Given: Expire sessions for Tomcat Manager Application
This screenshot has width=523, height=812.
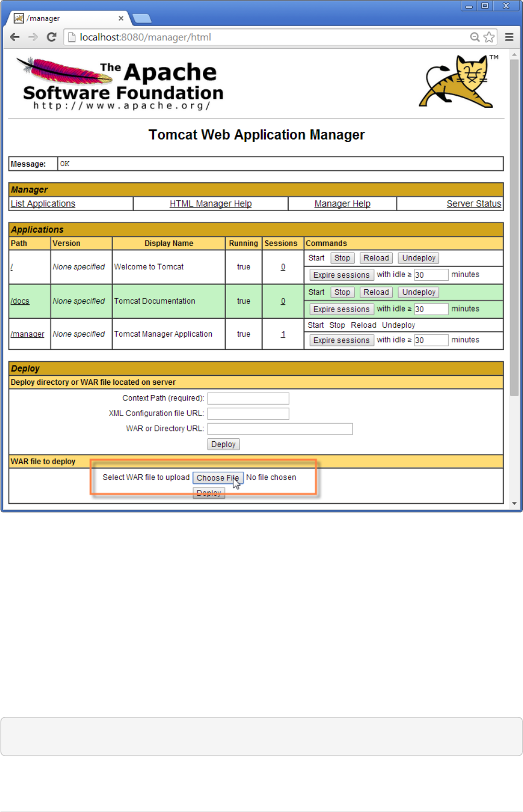Looking at the screenshot, I should coord(342,340).
